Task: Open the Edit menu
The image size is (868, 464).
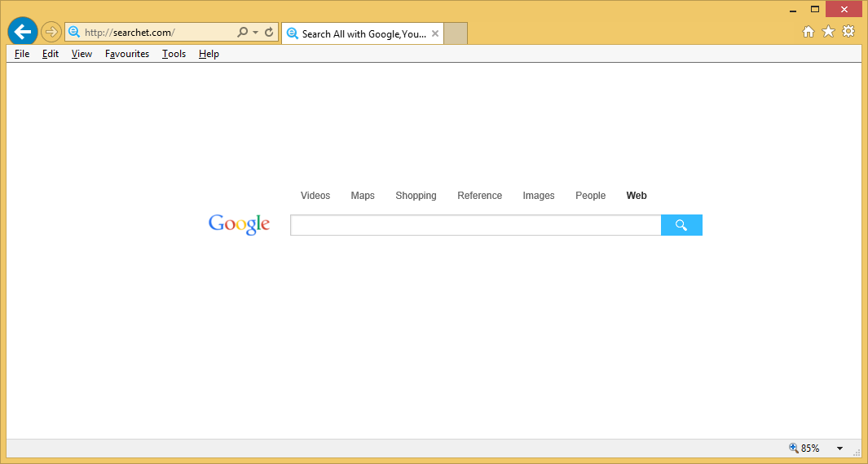Action: [51, 54]
